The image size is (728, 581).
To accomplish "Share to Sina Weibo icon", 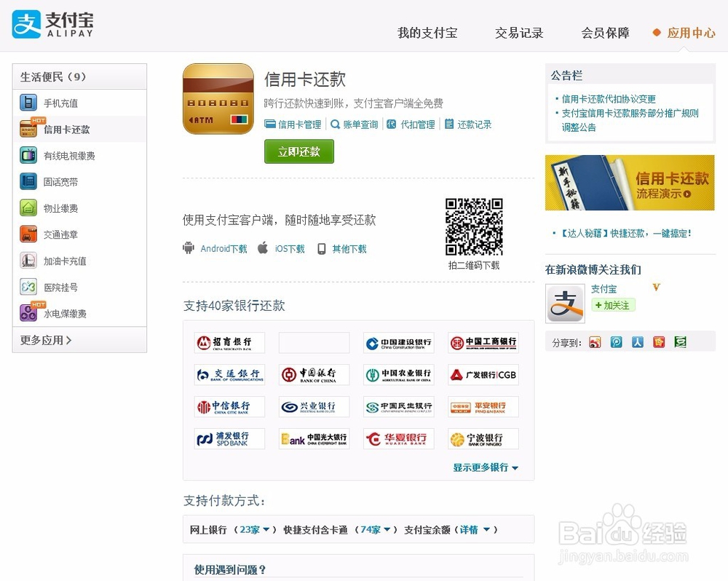I will tap(595, 342).
